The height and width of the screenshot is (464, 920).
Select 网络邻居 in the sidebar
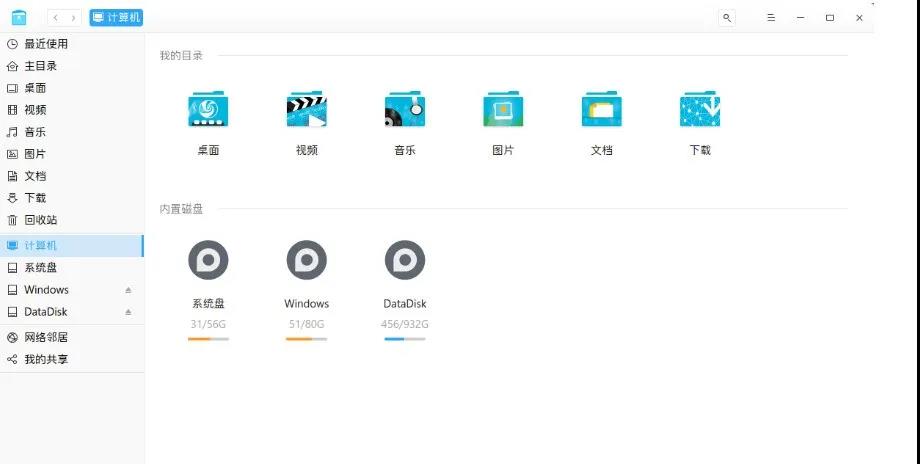(x=46, y=338)
